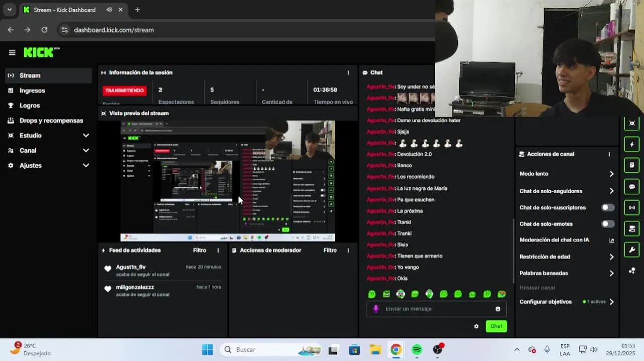Show hidden system tray icons
Viewport: 644px width, 361px height.
tap(517, 350)
